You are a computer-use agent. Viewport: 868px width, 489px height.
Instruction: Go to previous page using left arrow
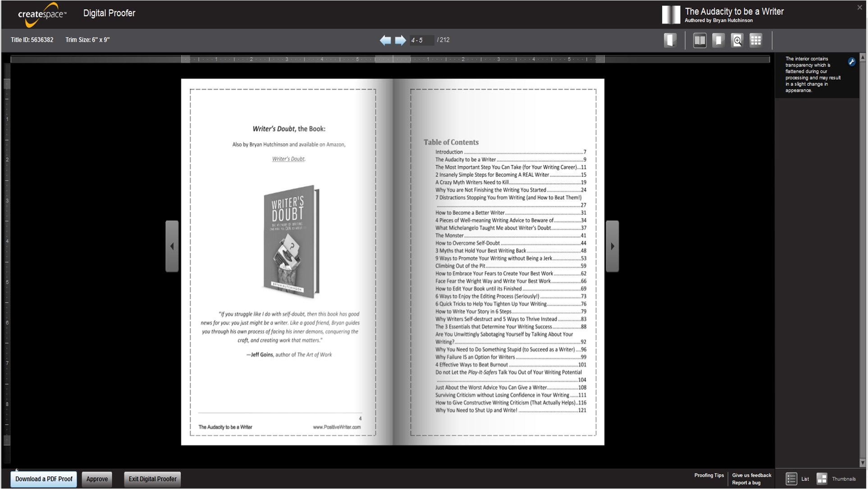(x=385, y=40)
